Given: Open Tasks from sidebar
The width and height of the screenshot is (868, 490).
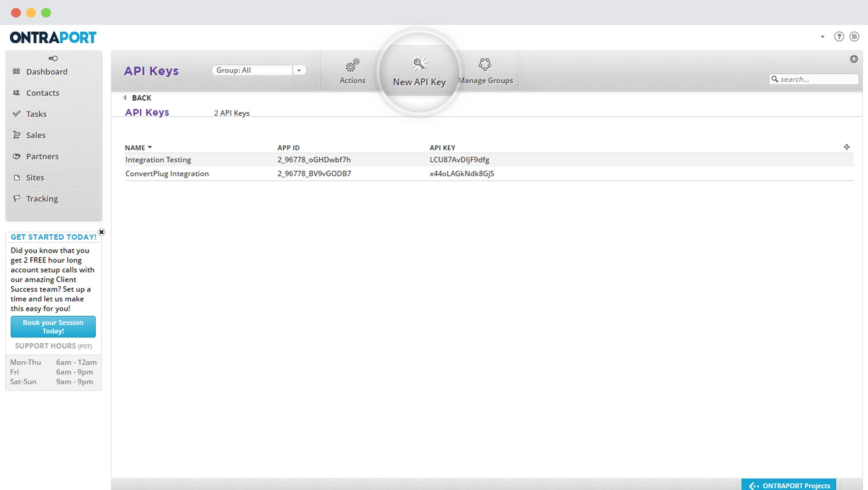Looking at the screenshot, I should click(x=36, y=114).
